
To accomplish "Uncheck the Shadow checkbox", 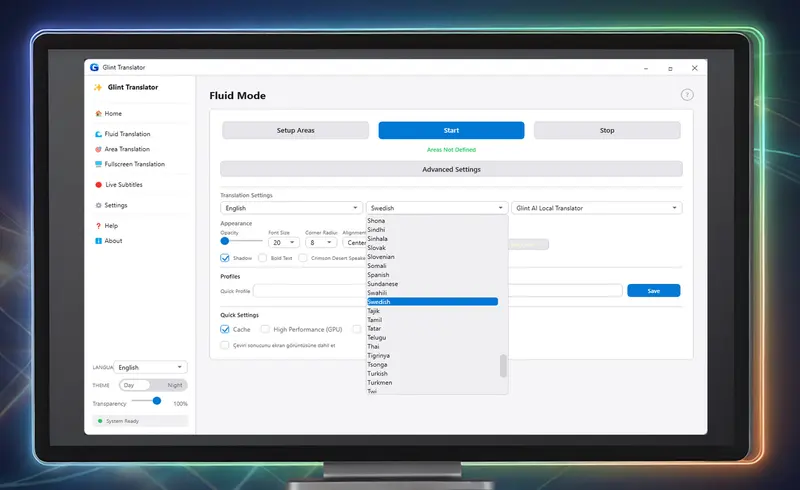I will 224,258.
